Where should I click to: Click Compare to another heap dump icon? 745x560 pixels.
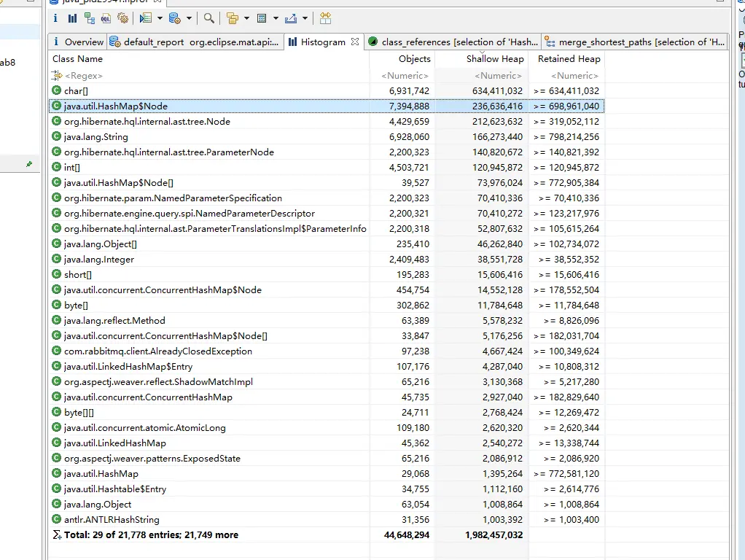tap(325, 18)
